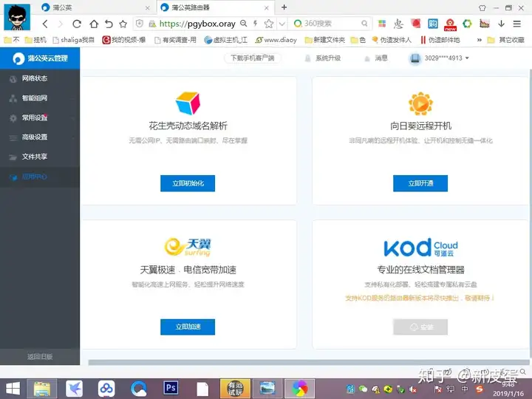Open the address bar dropdown arrow

coord(282,24)
